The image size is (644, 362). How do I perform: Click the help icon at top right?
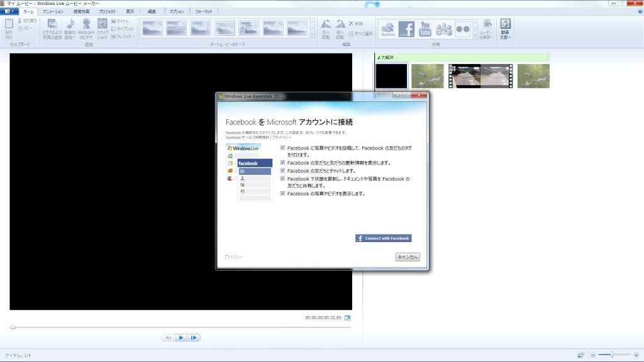640,11
